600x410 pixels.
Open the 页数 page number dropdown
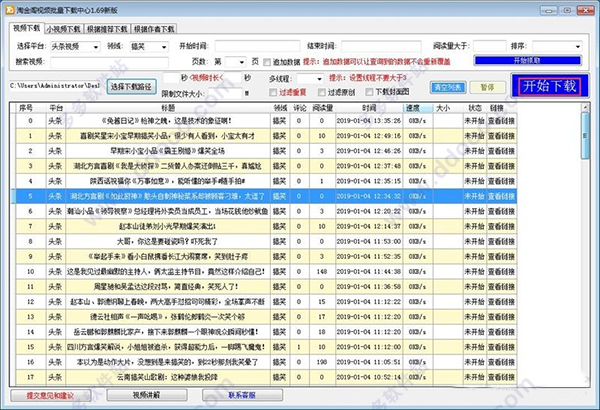point(235,62)
